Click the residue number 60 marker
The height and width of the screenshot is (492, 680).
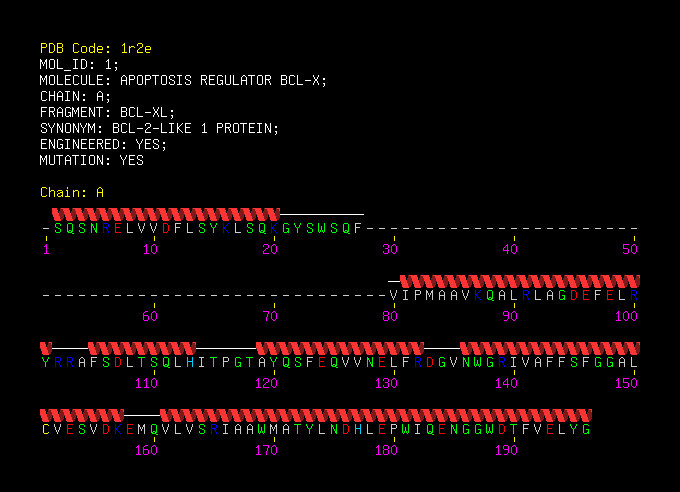(150, 316)
